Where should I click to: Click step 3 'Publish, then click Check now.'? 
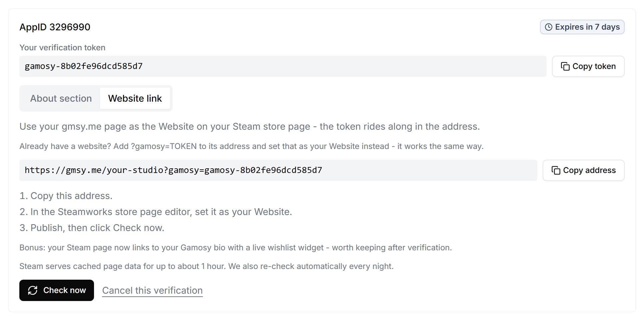pos(92,228)
